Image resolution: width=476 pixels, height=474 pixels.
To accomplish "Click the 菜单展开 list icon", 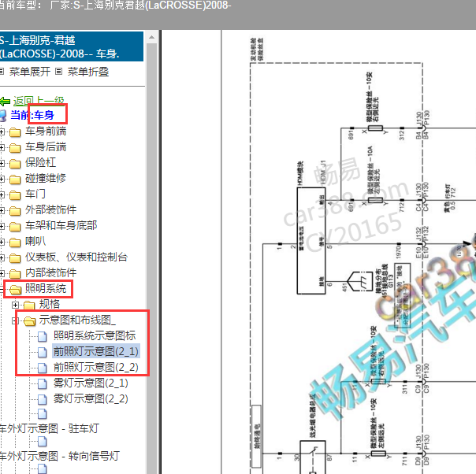I will coord(2,72).
